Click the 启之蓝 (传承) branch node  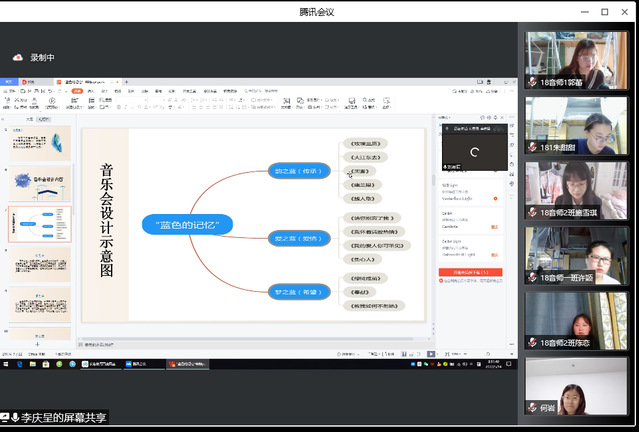[x=298, y=171]
